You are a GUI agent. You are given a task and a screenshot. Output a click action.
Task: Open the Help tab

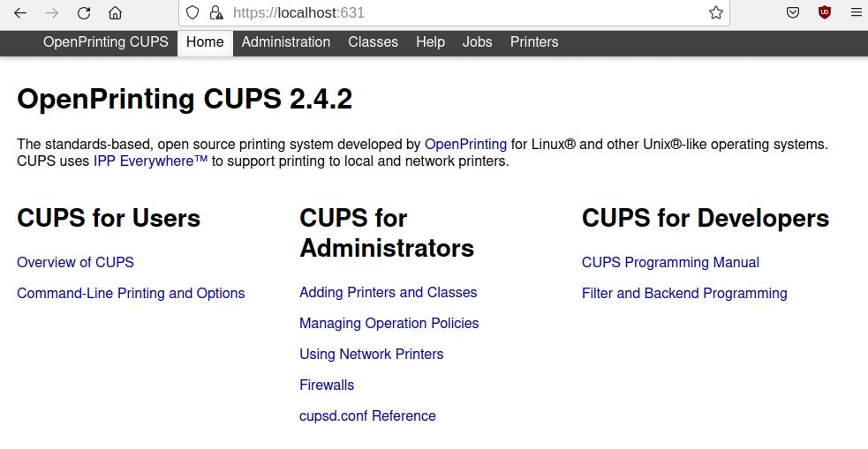pos(431,42)
